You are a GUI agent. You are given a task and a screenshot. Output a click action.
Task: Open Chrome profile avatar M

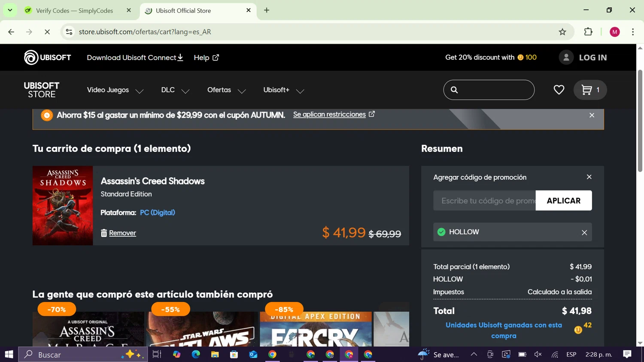(614, 32)
